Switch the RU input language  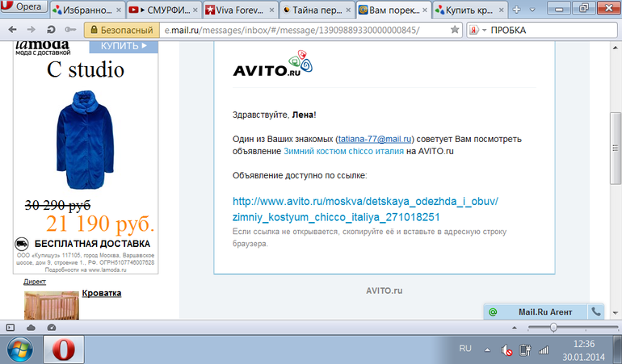pos(465,349)
